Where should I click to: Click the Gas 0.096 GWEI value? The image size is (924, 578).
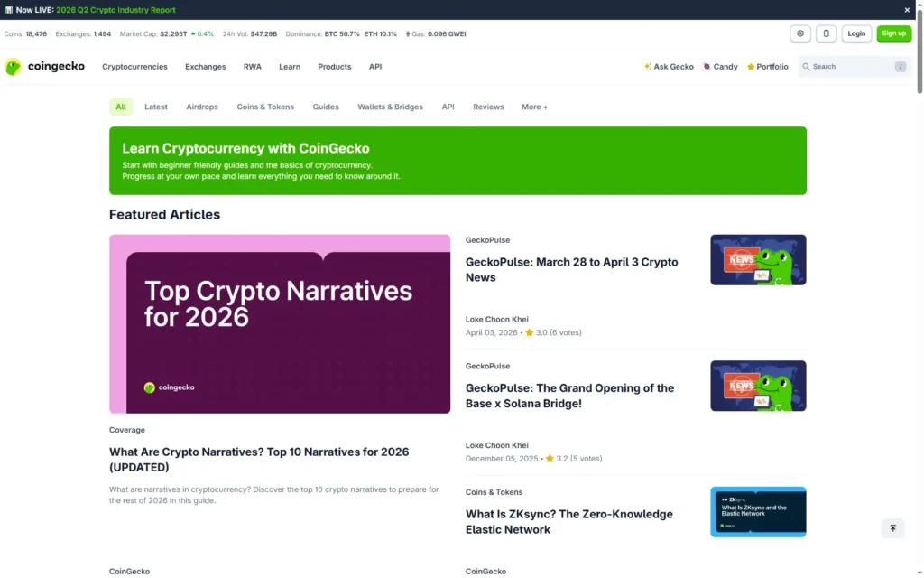click(x=447, y=34)
